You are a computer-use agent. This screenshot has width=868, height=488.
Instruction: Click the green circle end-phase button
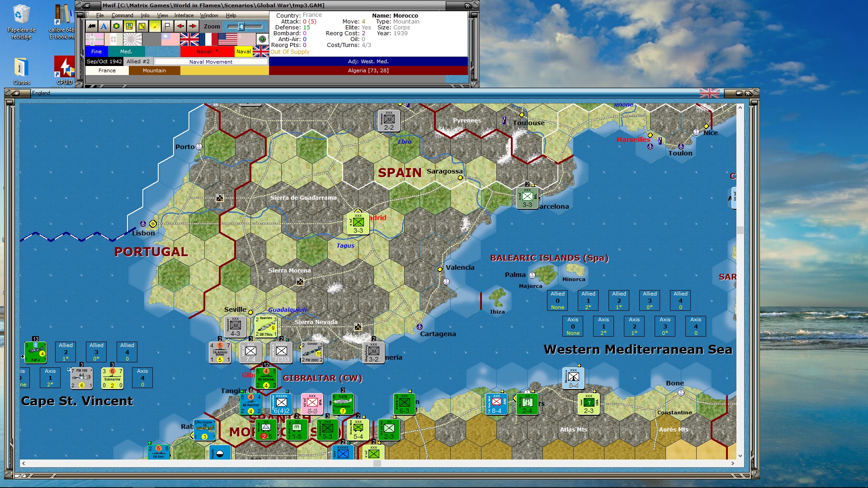(x=262, y=39)
